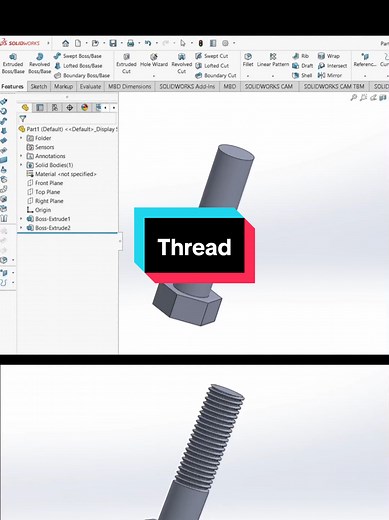Expand the Solid Bodies(1) tree node
The image size is (389, 520).
(21, 165)
